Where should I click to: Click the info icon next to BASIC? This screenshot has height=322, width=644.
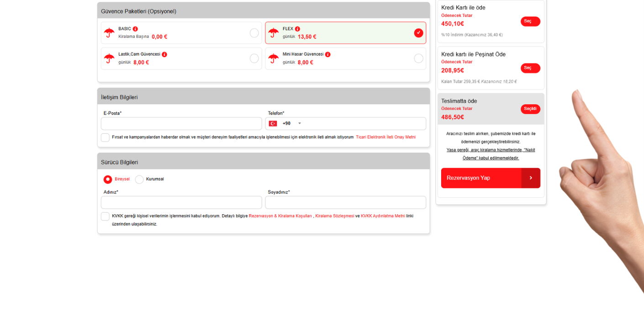[x=135, y=29]
